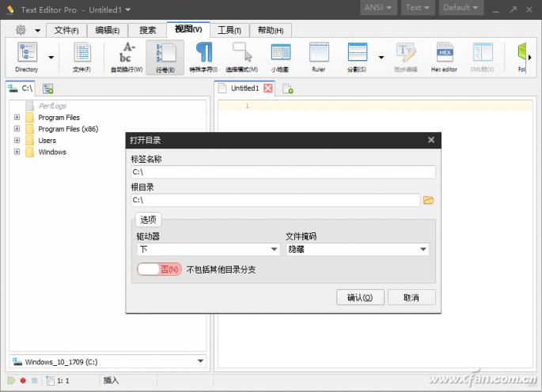Viewport: 542px width, 392px height.
Task: Open the 文件掩码 dropdown
Action: pyautogui.click(x=357, y=250)
